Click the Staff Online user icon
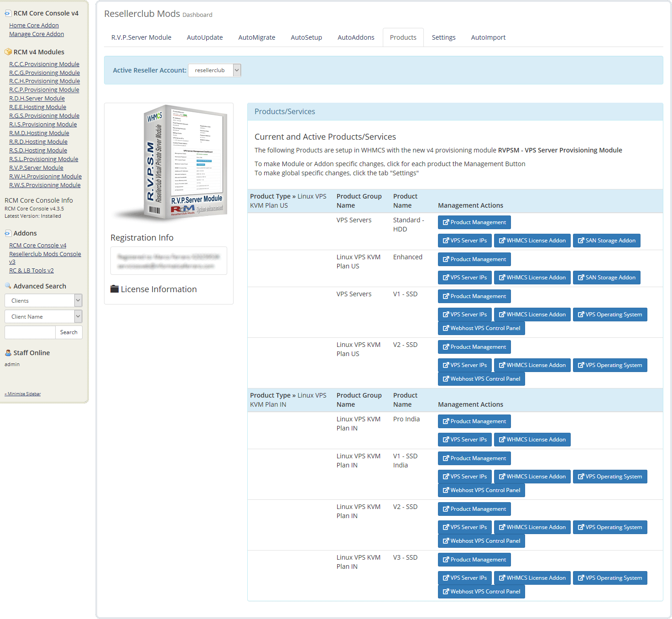 click(8, 353)
